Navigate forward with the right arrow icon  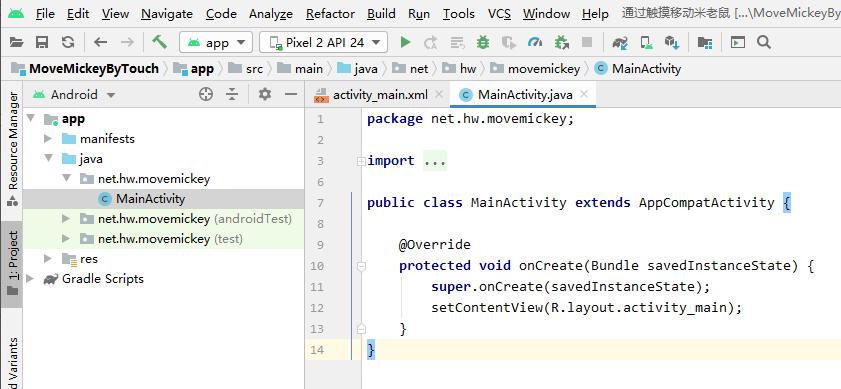(127, 42)
